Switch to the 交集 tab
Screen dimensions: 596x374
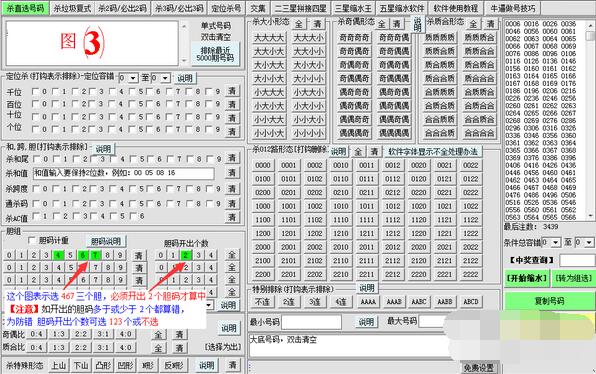[258, 8]
